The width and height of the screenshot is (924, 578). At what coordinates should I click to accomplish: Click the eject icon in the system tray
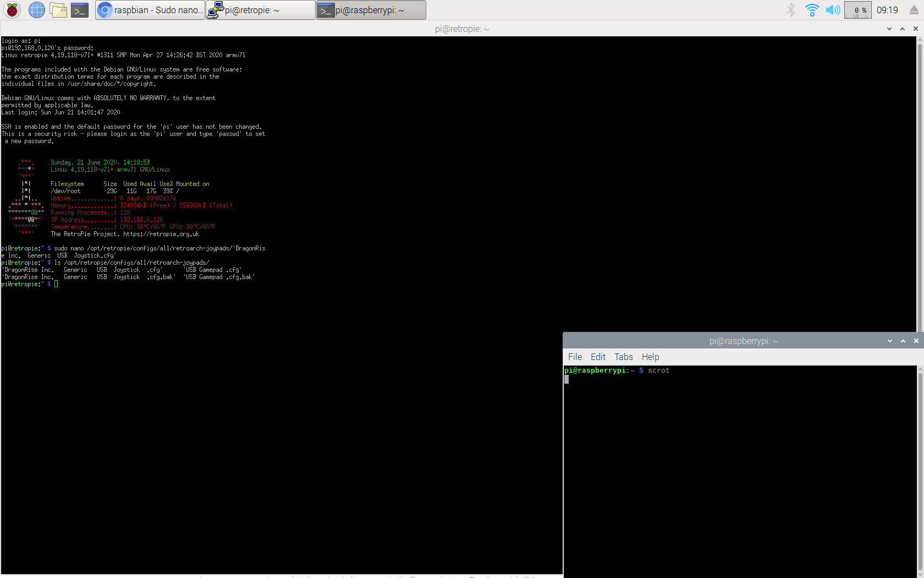pos(914,10)
